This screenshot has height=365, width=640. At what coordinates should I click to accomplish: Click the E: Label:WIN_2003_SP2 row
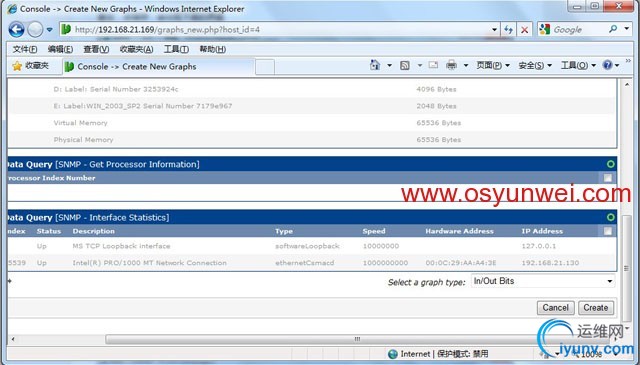coord(312,106)
